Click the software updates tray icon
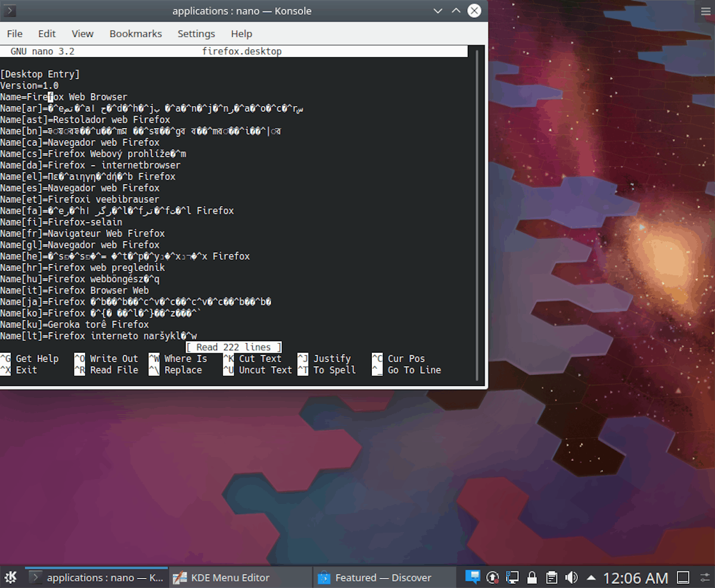Screen dimensions: 715x588 493,577
